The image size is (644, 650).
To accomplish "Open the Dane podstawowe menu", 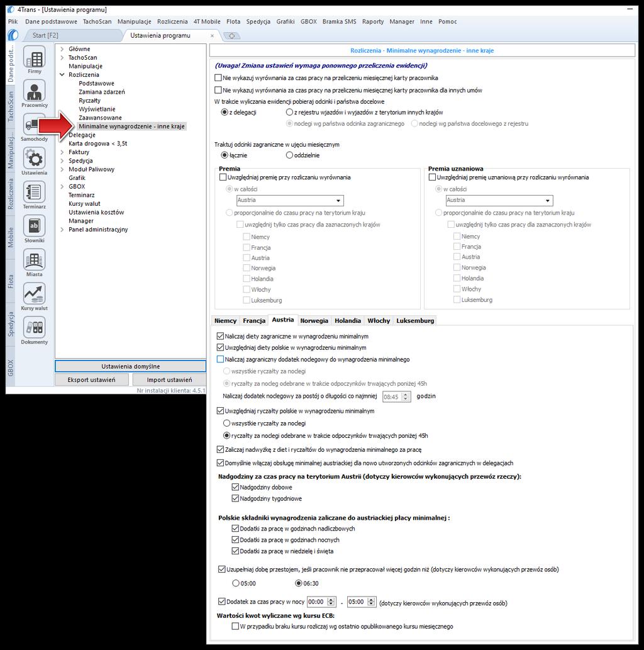I will pyautogui.click(x=51, y=21).
